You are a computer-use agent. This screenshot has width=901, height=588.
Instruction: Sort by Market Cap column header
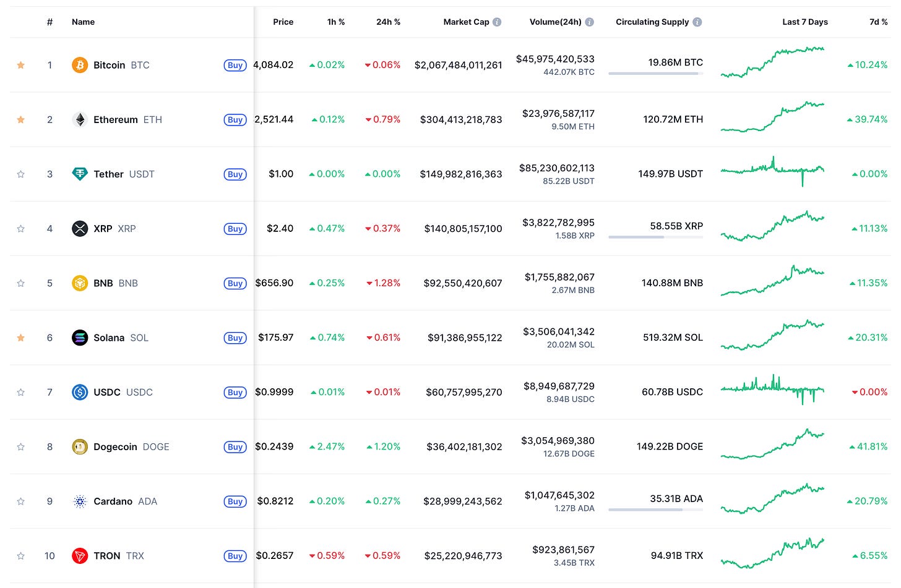(x=466, y=22)
